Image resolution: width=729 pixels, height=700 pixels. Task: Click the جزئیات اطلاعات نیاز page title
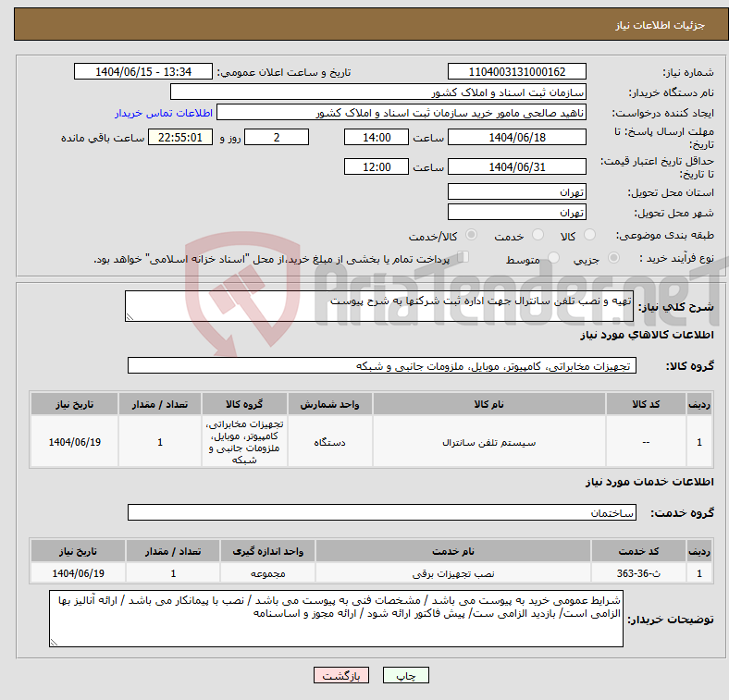coord(661,25)
